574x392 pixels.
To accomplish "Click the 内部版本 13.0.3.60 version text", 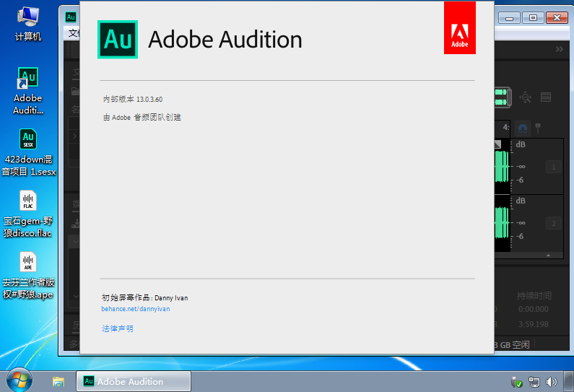I will (133, 99).
